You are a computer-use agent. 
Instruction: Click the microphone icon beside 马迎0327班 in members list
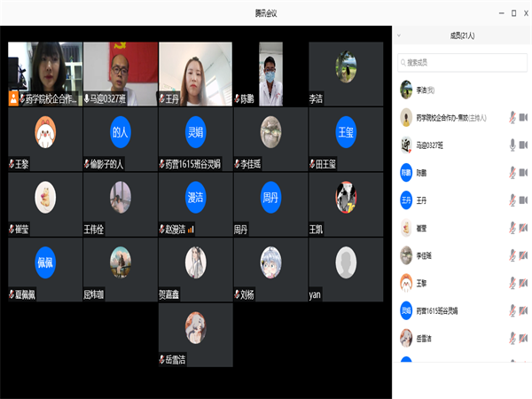coord(512,145)
